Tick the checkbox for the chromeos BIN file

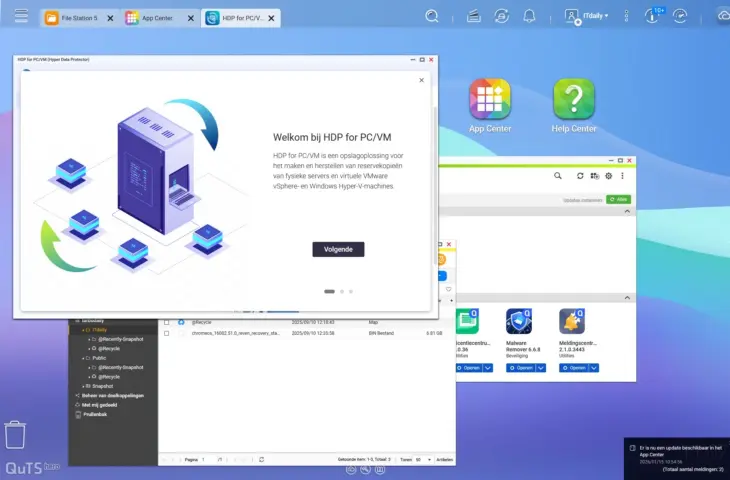pos(167,333)
